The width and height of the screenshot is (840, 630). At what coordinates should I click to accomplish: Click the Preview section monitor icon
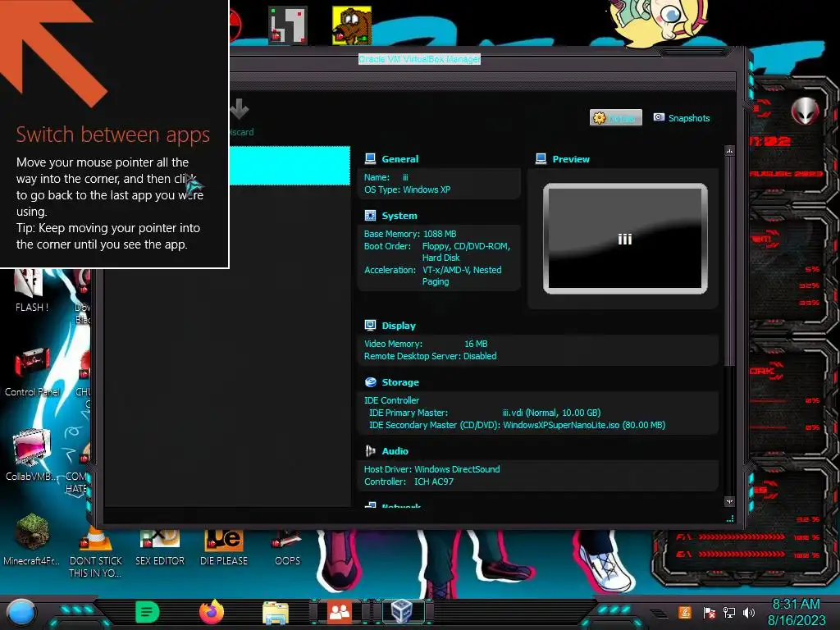tap(541, 158)
